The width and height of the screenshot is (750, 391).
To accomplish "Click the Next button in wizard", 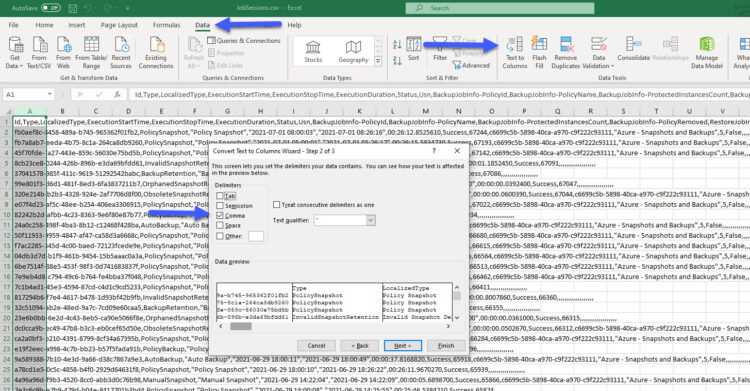I will [x=403, y=346].
